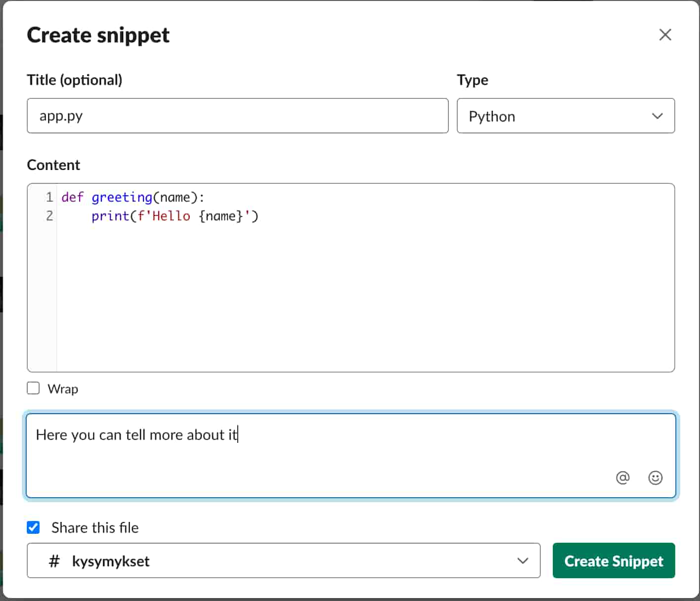Click the 'Type' label

[x=473, y=80]
